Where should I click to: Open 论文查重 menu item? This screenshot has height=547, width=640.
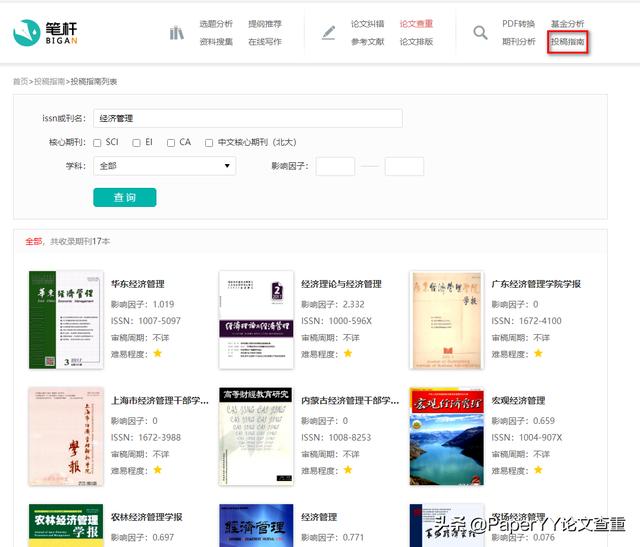coord(416,24)
